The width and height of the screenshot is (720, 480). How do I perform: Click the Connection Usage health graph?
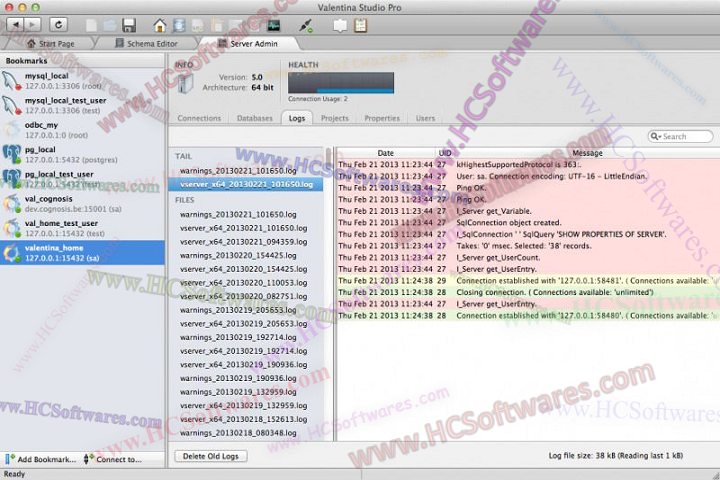pos(341,83)
